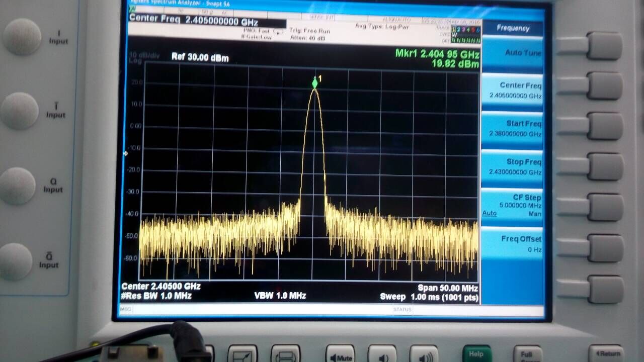Push the gray hardware key beside Freq Offset
Screen dimensions: 644x362
click(x=606, y=248)
